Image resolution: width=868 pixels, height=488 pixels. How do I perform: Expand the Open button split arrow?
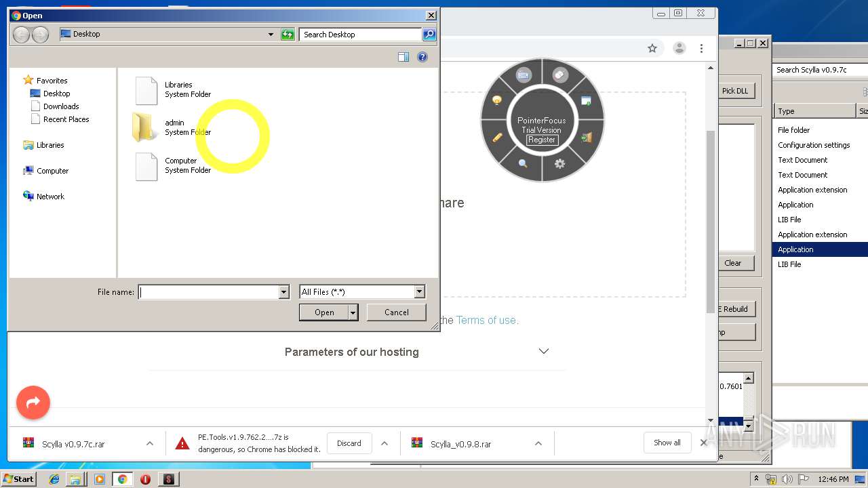pos(353,312)
